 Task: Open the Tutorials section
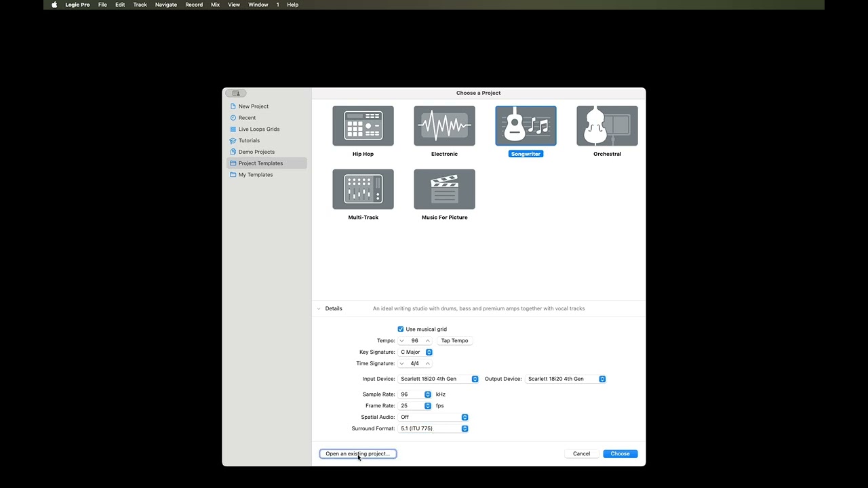(249, 140)
